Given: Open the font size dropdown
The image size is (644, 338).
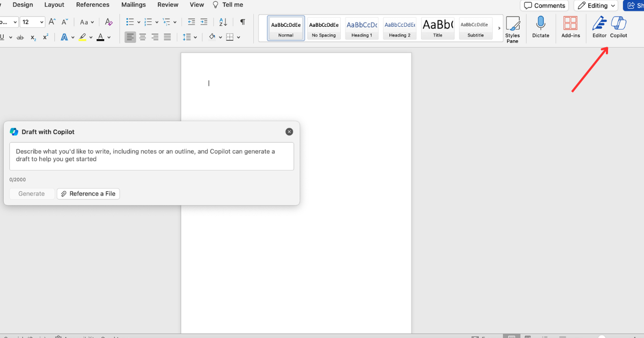Looking at the screenshot, I should click(x=41, y=22).
